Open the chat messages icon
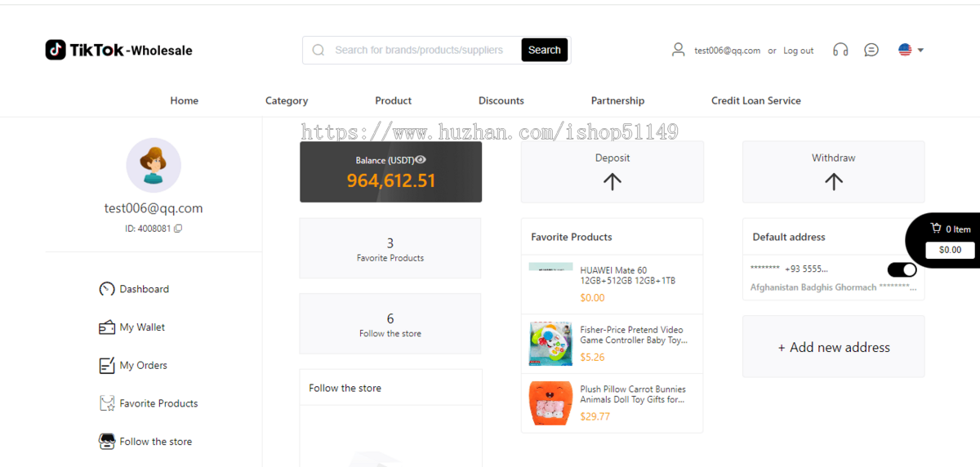This screenshot has height=467, width=980. point(871,50)
